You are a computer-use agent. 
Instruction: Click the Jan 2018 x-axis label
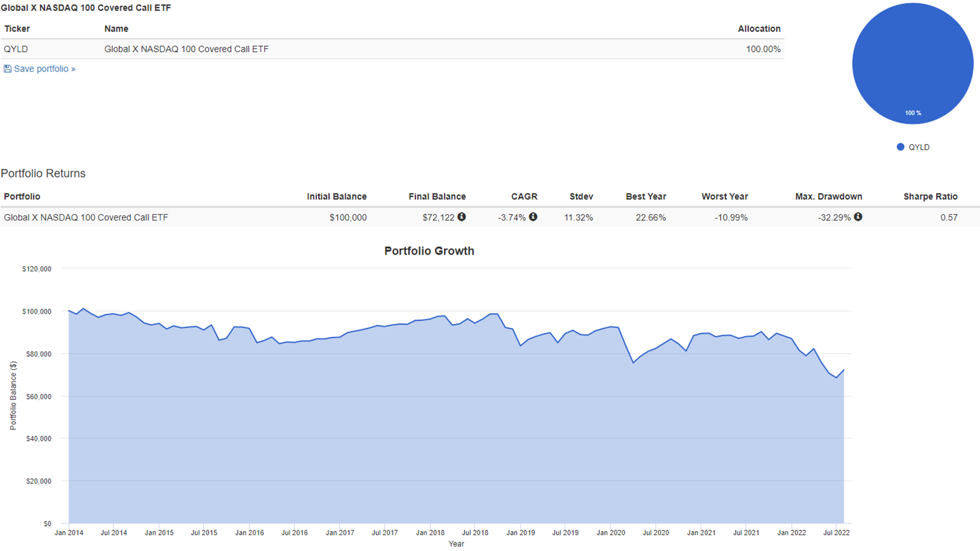pyautogui.click(x=430, y=533)
